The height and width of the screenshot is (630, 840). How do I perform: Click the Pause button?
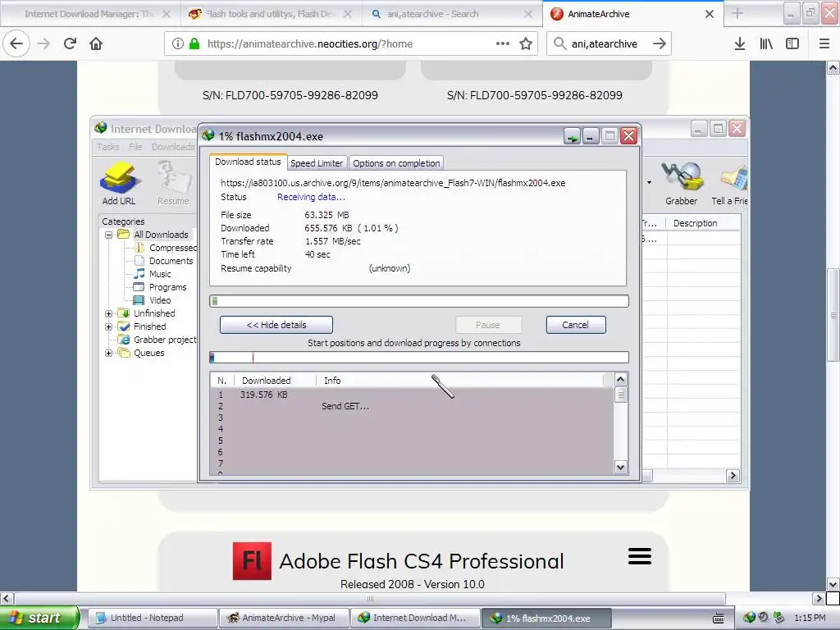488,325
